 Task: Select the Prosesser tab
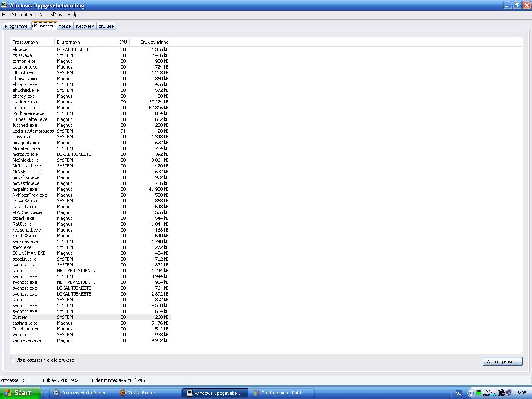(x=44, y=25)
